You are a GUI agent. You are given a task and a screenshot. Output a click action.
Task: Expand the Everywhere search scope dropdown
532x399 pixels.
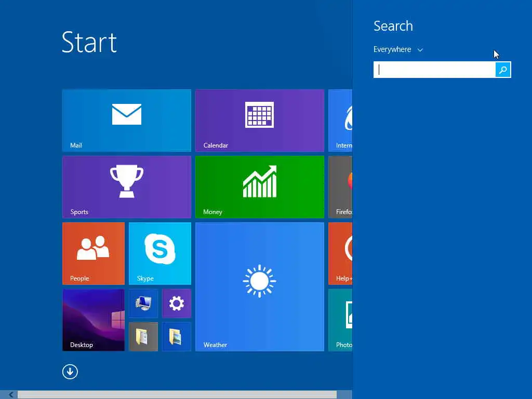tap(398, 49)
